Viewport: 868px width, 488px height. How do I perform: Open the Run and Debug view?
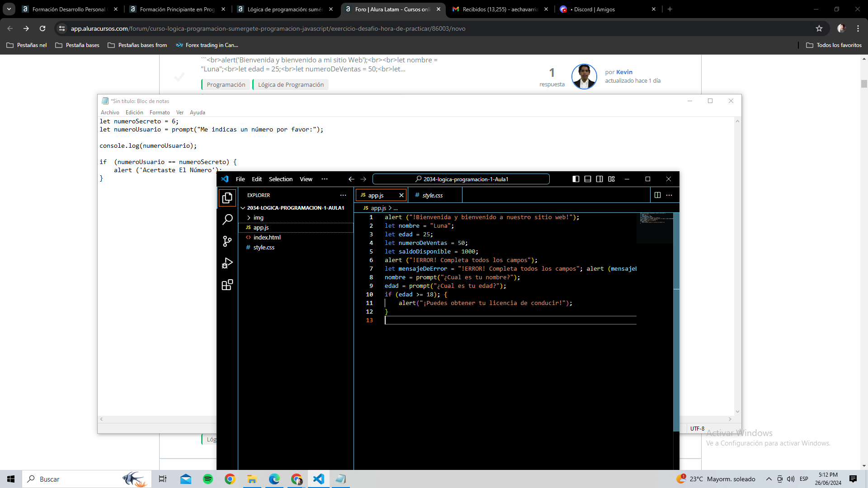tap(227, 263)
